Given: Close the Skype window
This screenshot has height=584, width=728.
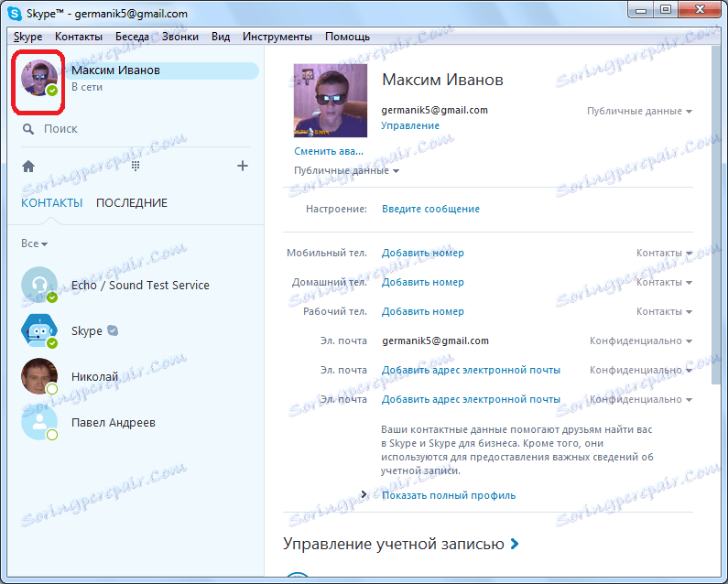Looking at the screenshot, I should 701,10.
